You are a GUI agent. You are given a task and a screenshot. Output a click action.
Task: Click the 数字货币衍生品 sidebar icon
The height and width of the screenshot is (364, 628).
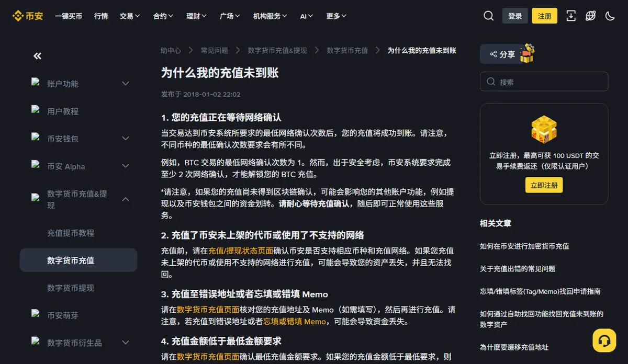36,342
